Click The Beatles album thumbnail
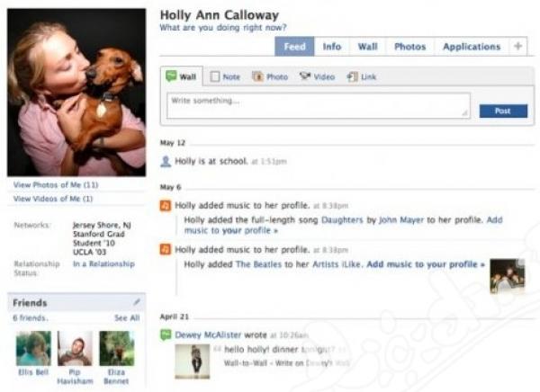The height and width of the screenshot is (392, 540). pyautogui.click(x=508, y=276)
